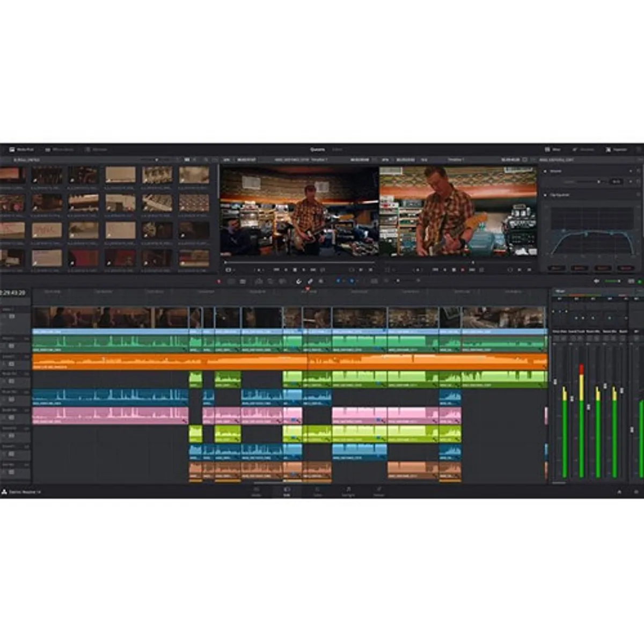This screenshot has width=644, height=644.
Task: Switch to the Fairlight page tab
Action: [348, 493]
